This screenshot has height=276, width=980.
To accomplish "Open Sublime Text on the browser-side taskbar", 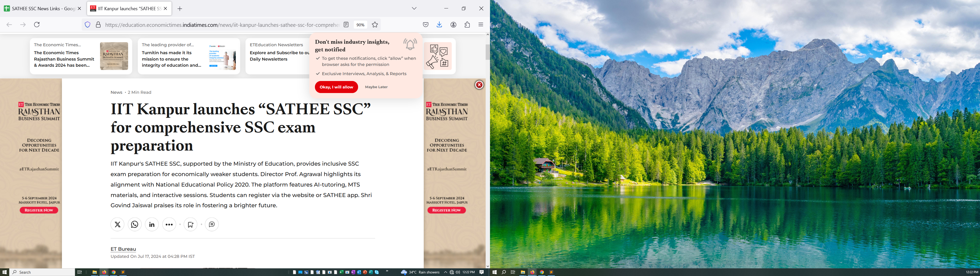I will pos(123,272).
